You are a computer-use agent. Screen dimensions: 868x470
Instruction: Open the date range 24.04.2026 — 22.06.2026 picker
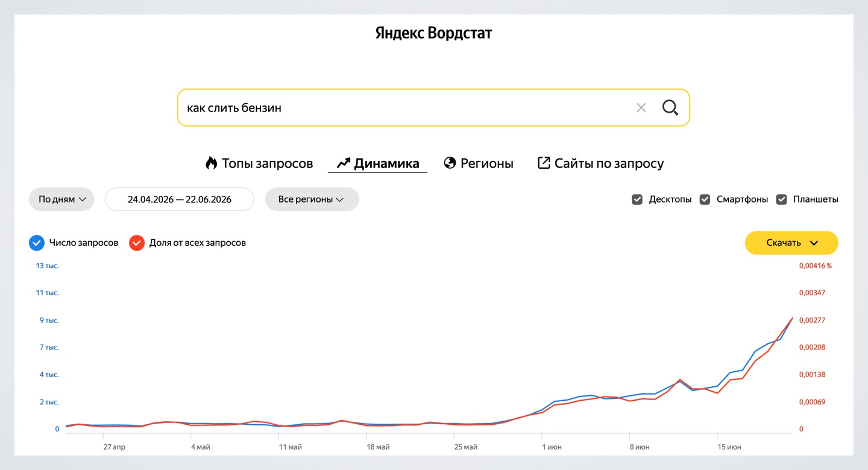click(x=180, y=199)
